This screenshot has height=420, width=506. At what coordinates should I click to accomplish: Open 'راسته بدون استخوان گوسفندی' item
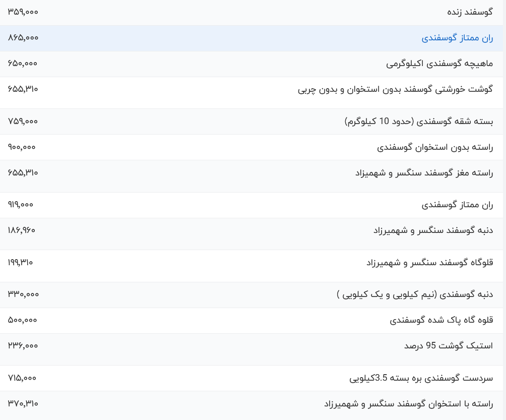[435, 147]
